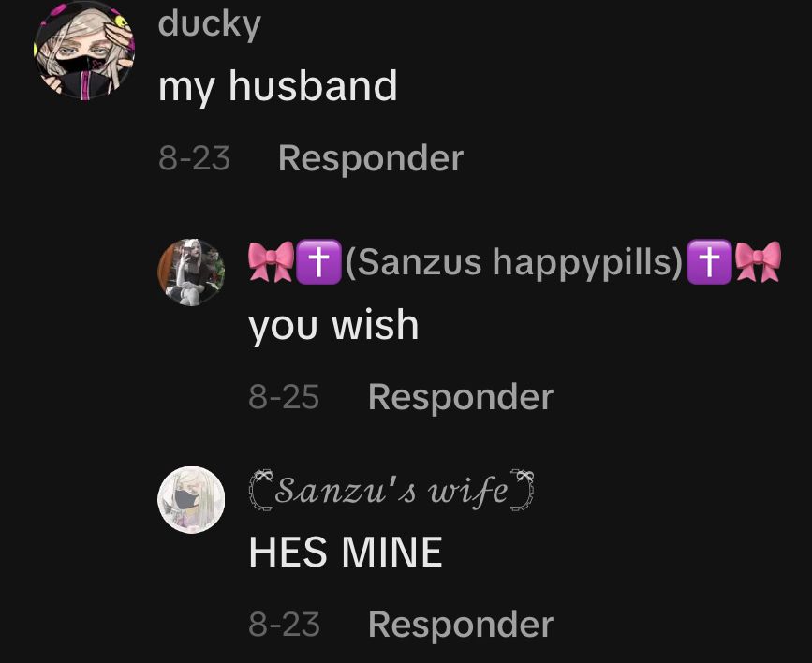Click Responder under "HES MINE" reply
The image size is (812, 663).
461,625
